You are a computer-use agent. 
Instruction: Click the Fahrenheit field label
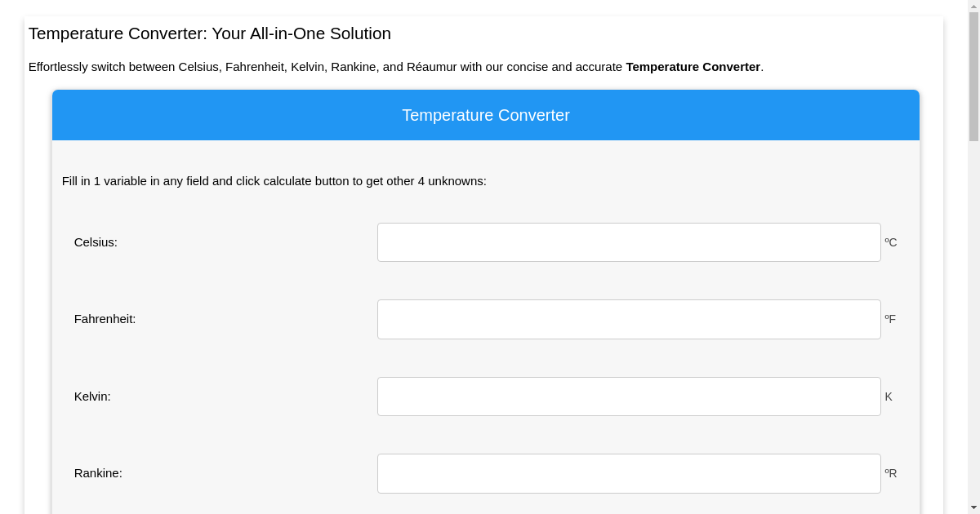click(105, 318)
